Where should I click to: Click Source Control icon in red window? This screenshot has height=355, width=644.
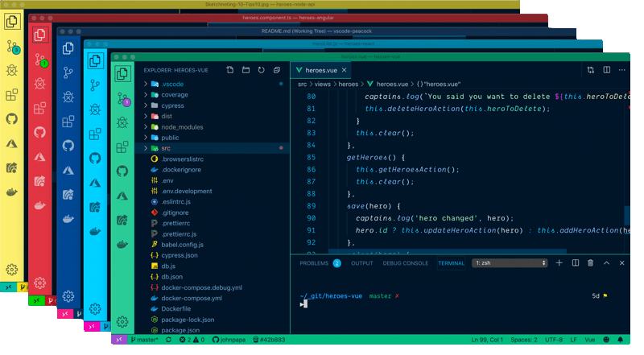pyautogui.click(x=41, y=60)
